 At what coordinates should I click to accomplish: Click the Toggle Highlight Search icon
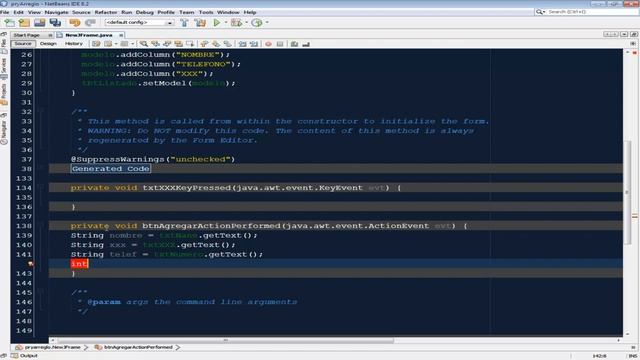(x=178, y=44)
